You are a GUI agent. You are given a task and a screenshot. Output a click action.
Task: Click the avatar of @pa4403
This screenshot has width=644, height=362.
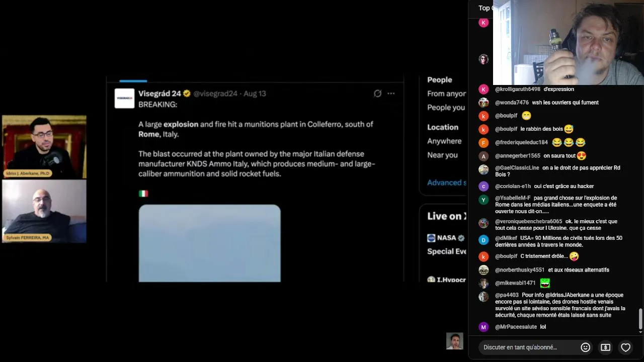(x=484, y=297)
